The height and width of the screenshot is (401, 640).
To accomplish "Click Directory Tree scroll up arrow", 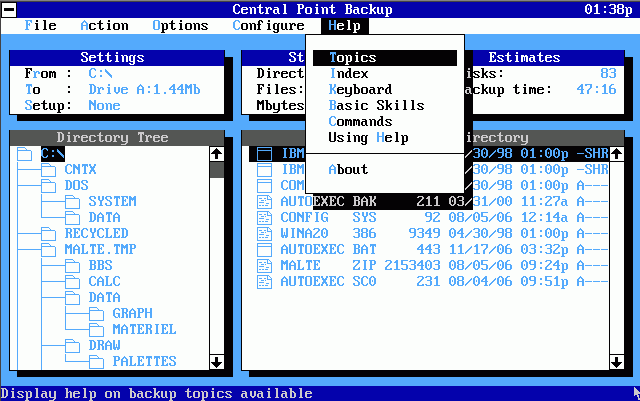I will [216, 154].
